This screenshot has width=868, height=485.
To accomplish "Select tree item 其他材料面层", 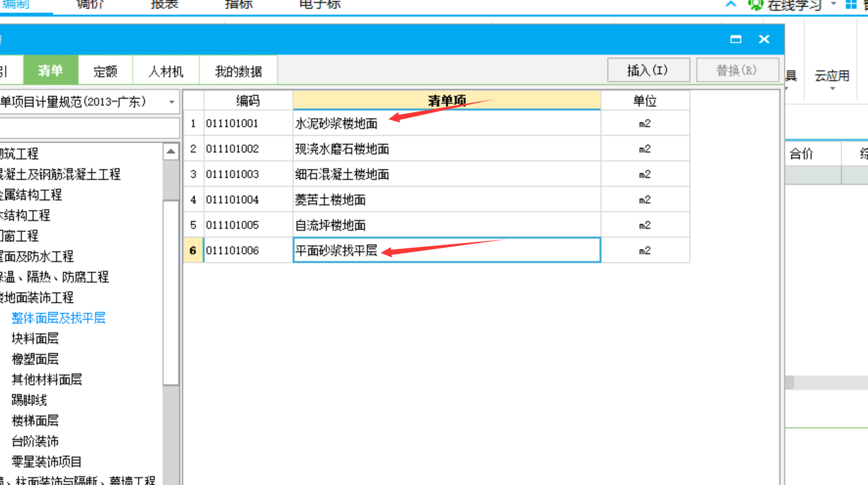I will click(47, 379).
